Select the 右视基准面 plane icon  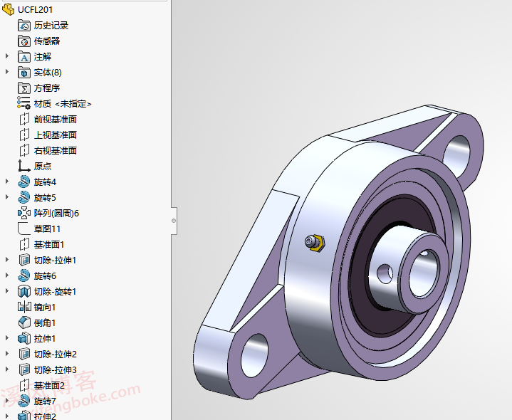[x=24, y=150]
